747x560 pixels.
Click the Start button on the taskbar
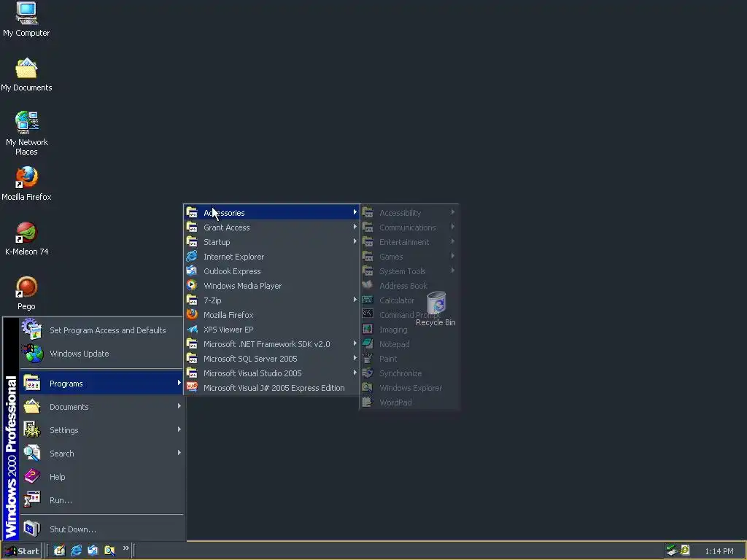tap(22, 551)
